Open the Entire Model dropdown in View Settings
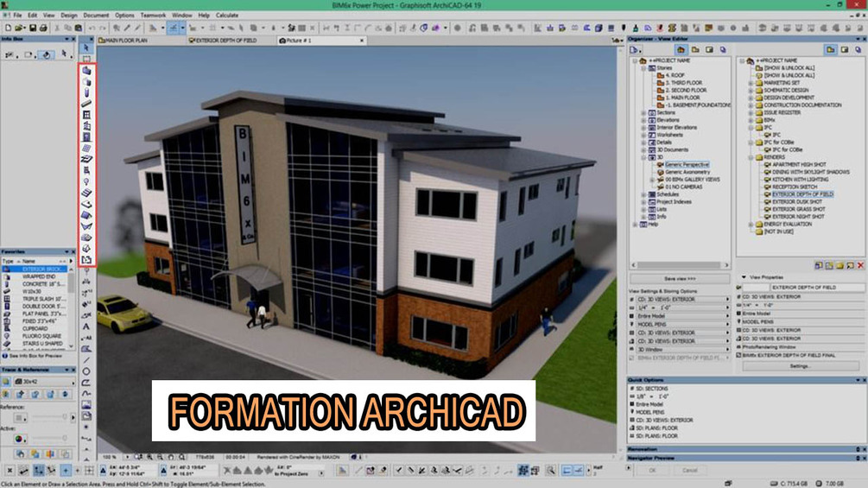 684,316
